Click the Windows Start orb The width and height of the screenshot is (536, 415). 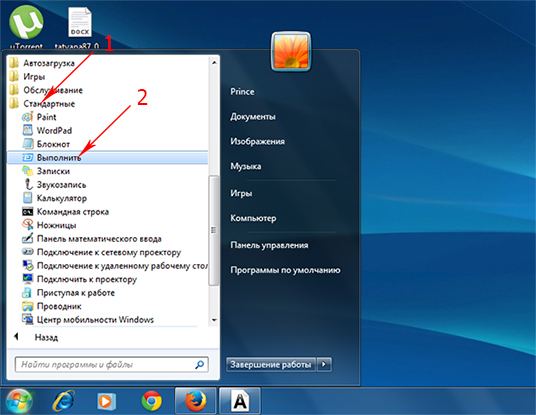pyautogui.click(x=19, y=401)
